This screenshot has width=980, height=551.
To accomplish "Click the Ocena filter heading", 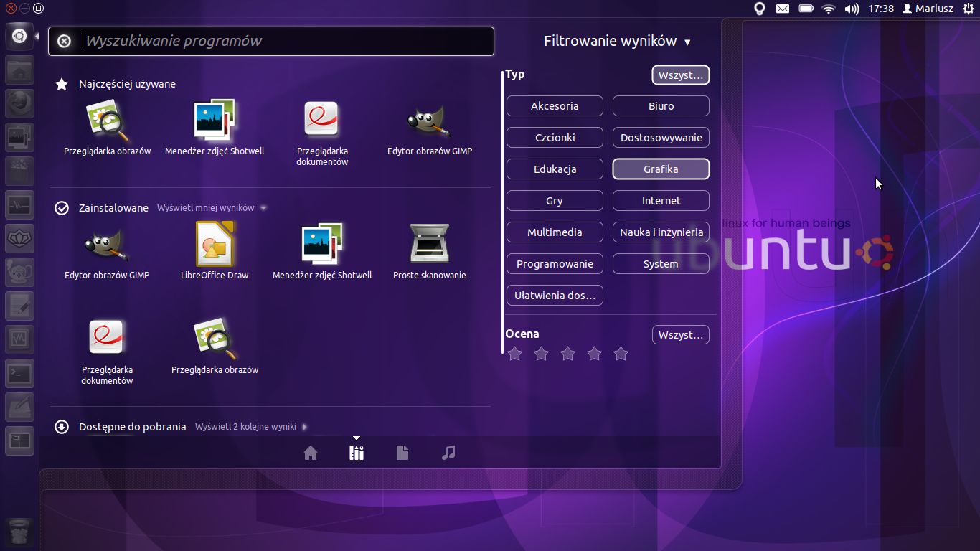I will 522,334.
